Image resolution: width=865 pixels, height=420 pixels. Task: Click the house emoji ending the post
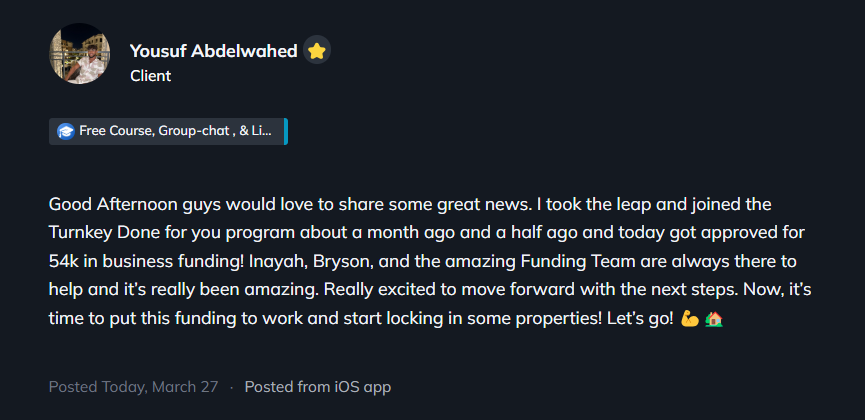click(713, 320)
